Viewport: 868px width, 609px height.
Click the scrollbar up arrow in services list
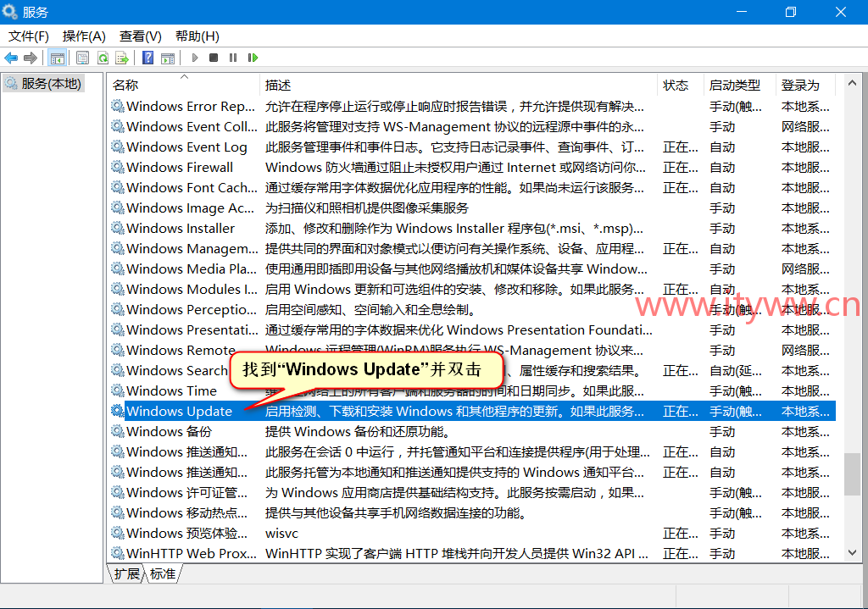pos(852,83)
